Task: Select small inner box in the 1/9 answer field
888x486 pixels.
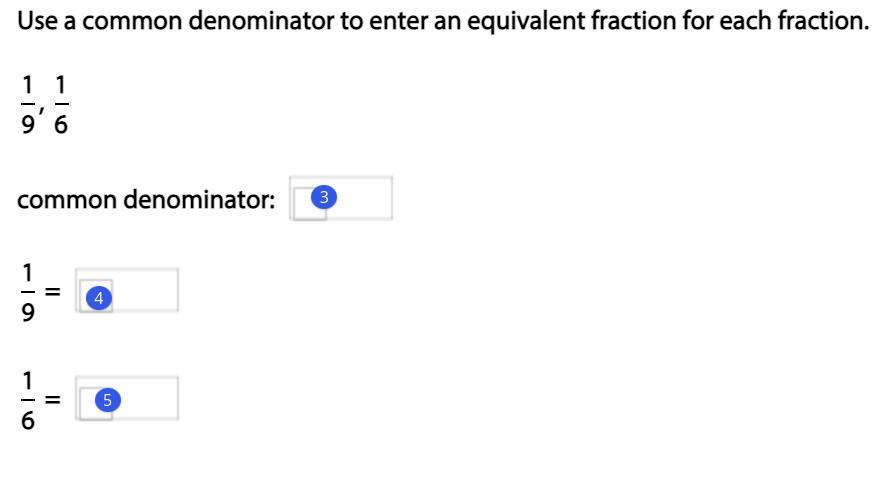Action: click(x=96, y=296)
